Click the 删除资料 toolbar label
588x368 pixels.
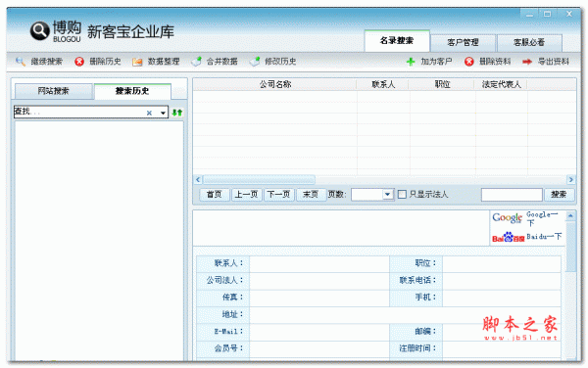(x=495, y=62)
